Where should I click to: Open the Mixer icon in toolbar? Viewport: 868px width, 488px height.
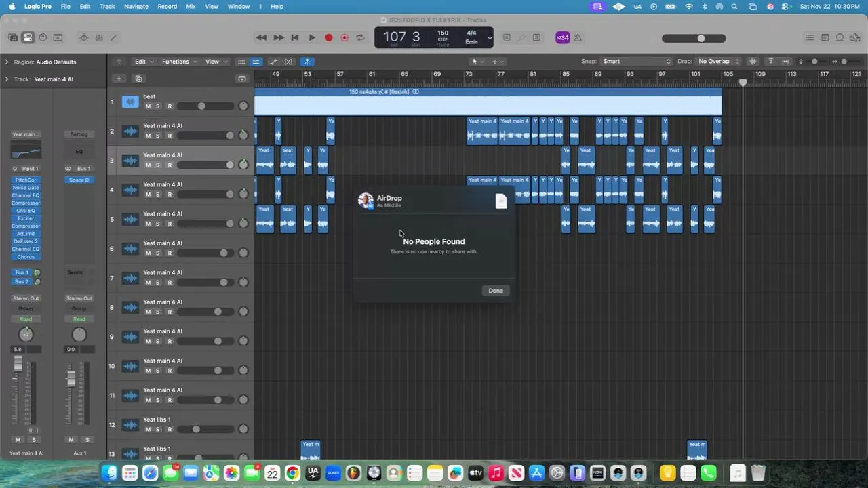(x=99, y=37)
